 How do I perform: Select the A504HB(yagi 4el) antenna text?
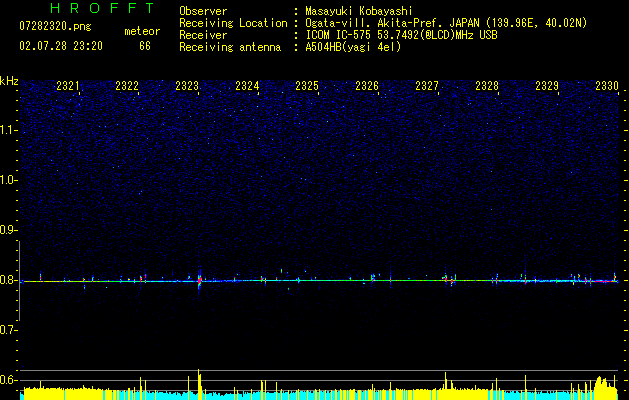point(353,47)
